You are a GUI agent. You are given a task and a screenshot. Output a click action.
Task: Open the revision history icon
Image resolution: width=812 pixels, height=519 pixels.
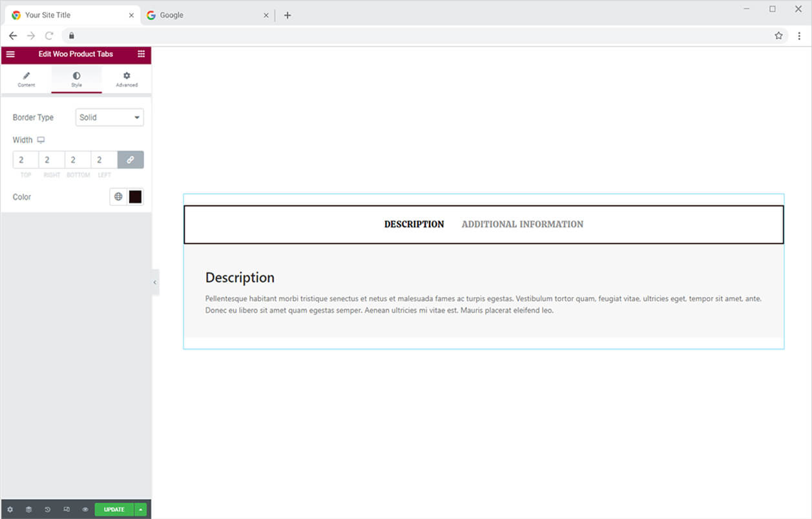(47, 509)
